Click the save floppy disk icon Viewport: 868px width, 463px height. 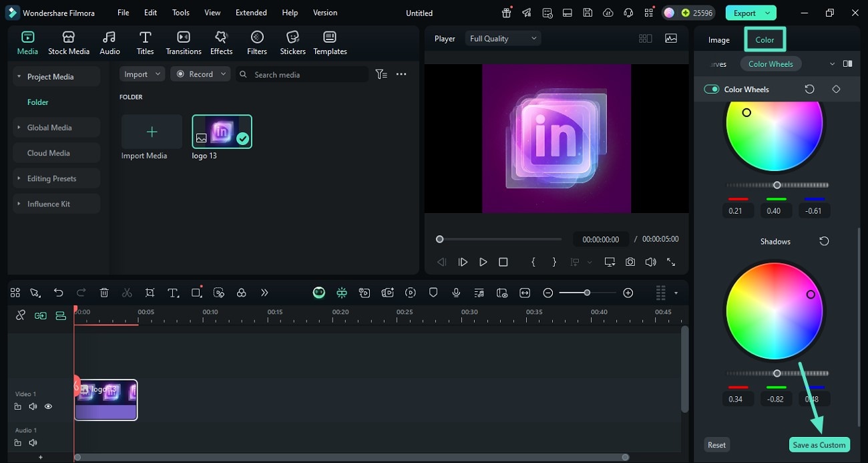pyautogui.click(x=588, y=13)
